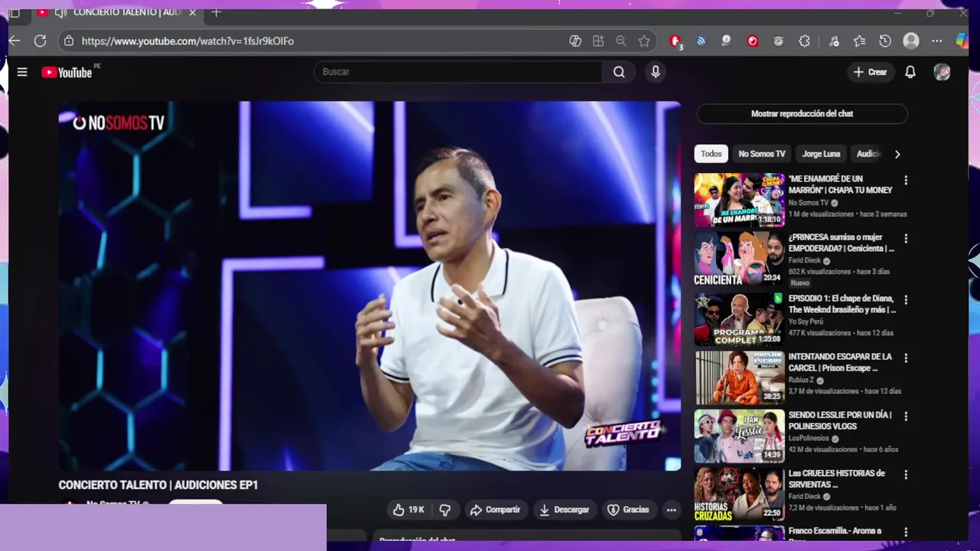The width and height of the screenshot is (980, 551).
Task: Open the notifications bell
Action: click(x=910, y=72)
